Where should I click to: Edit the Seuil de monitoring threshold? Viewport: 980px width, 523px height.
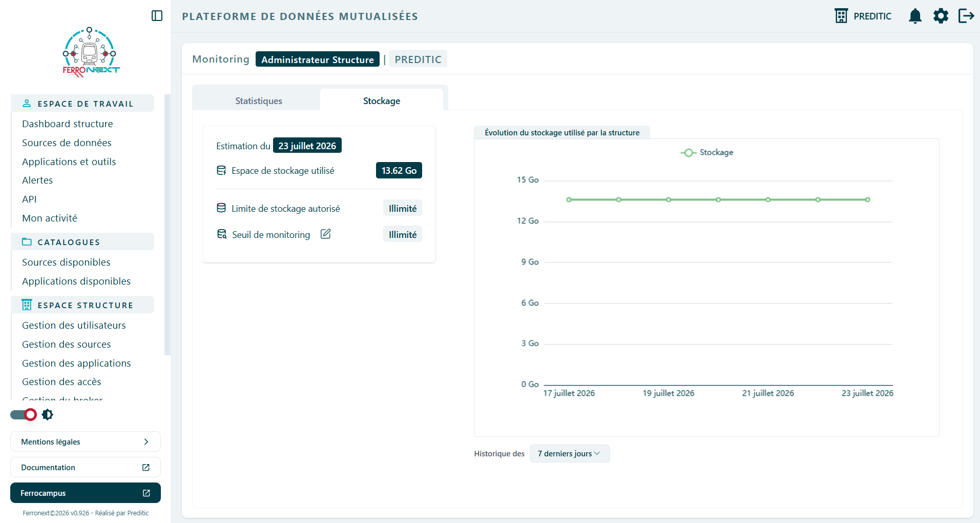click(326, 234)
